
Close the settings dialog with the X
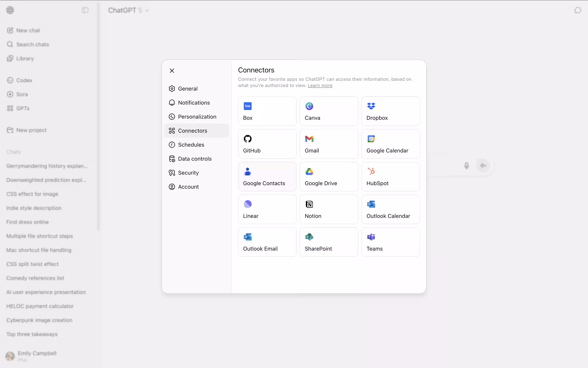click(172, 70)
